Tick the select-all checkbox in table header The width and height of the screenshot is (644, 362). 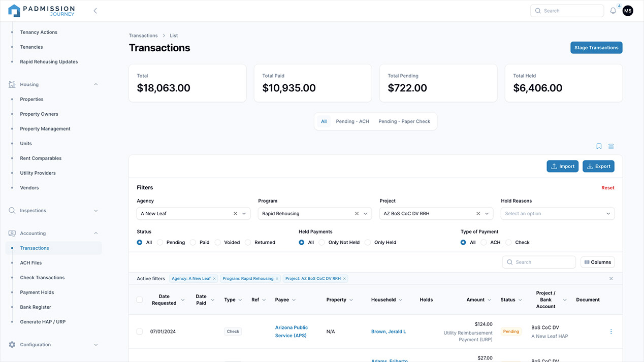(x=140, y=300)
